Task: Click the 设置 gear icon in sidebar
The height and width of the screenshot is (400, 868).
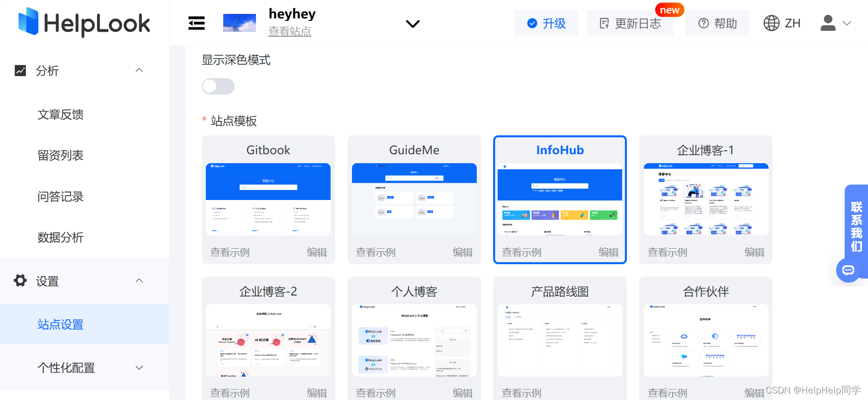Action: 20,281
